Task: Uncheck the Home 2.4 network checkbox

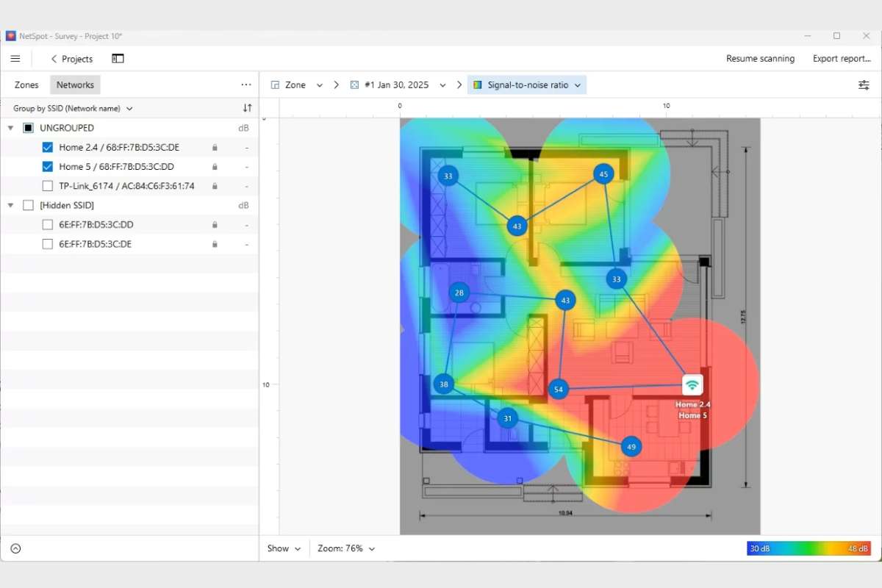Action: tap(48, 148)
